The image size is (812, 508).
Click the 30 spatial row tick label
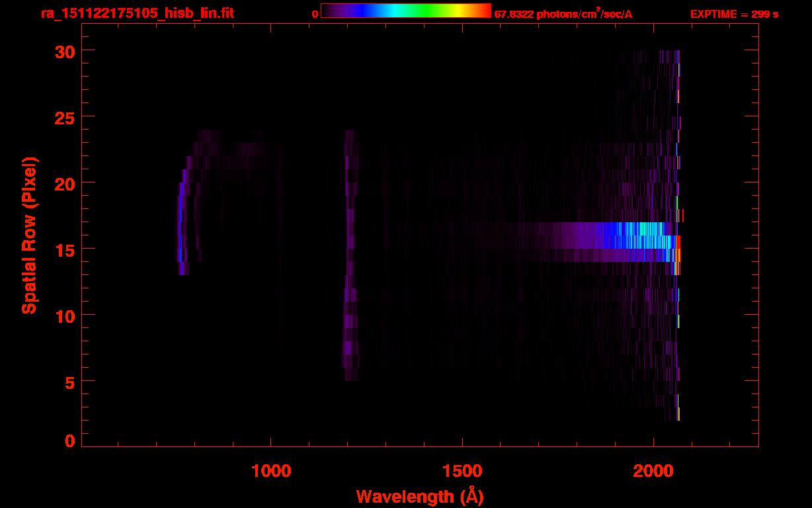point(65,51)
